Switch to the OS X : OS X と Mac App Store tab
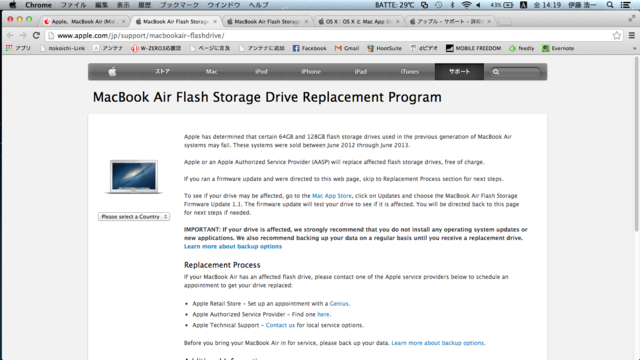This screenshot has width=640, height=360. pos(358,21)
